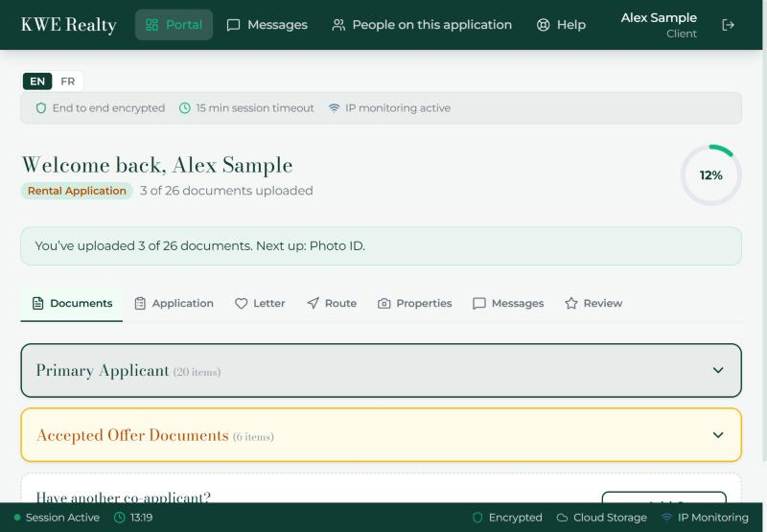Switch language to EN
Image resolution: width=767 pixels, height=532 pixels.
[x=37, y=81]
